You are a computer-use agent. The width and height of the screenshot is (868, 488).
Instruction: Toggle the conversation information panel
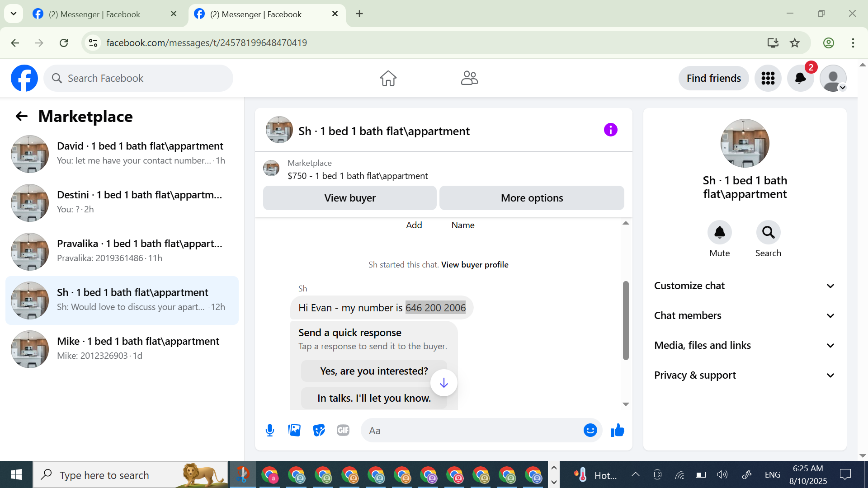tap(610, 130)
